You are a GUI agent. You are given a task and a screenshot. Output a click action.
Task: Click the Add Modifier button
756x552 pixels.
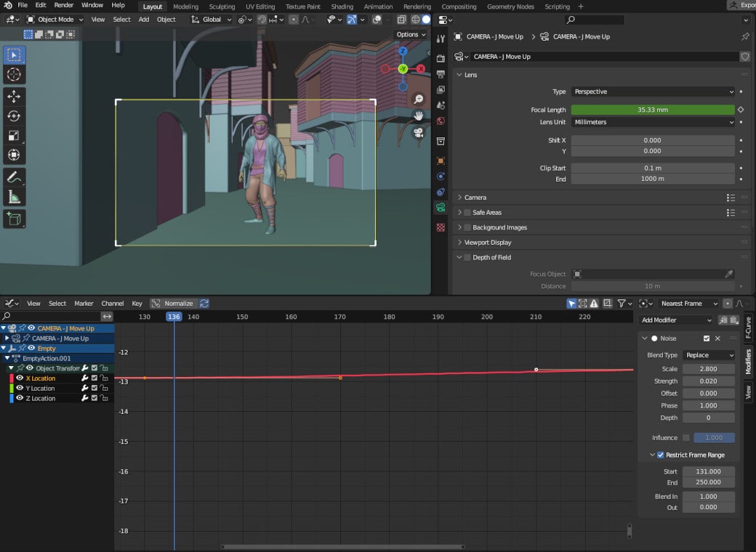(676, 320)
